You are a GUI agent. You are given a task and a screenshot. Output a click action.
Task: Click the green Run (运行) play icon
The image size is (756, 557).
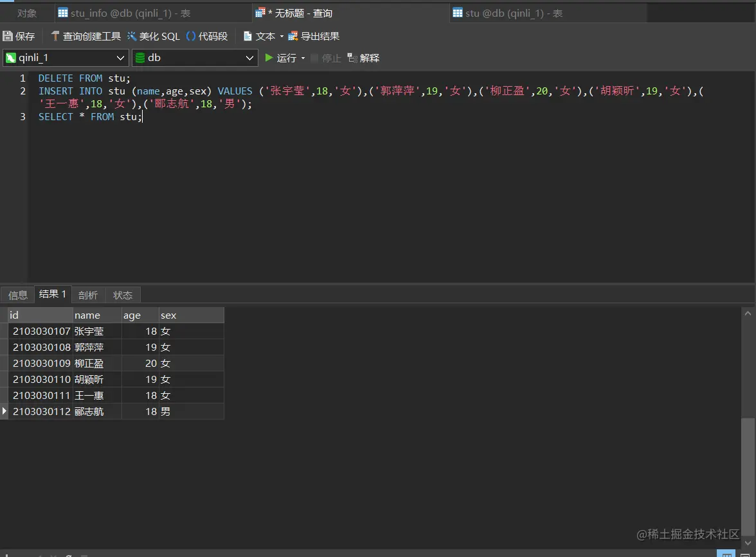coord(269,58)
